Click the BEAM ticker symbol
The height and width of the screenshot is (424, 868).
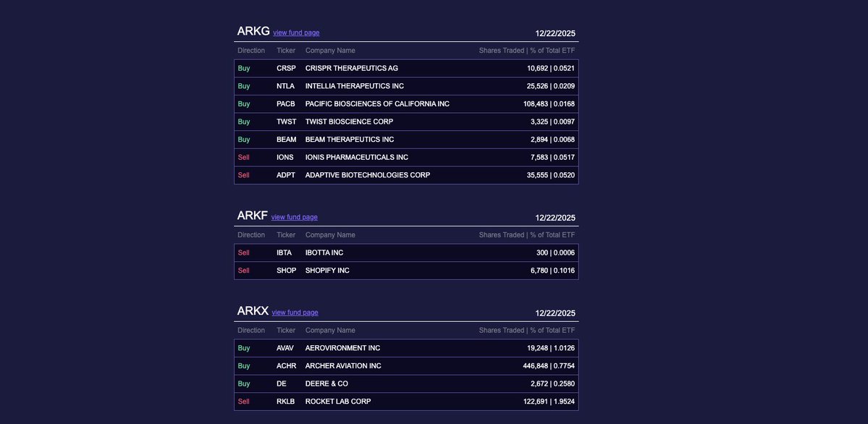(x=286, y=140)
